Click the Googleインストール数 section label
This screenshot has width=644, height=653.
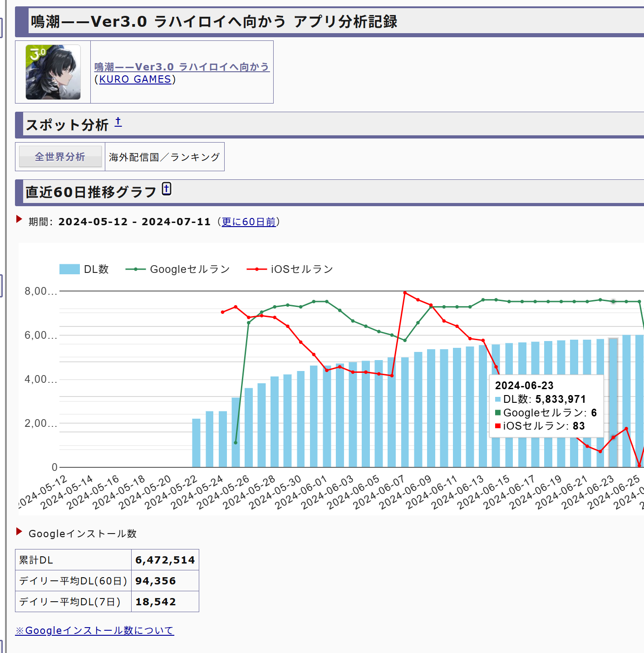83,534
